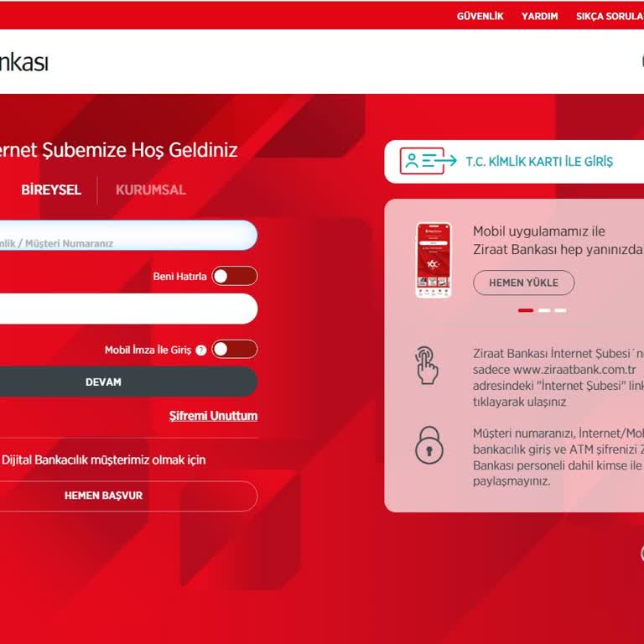The width and height of the screenshot is (644, 644).
Task: Install the app with HEMEN YÜKLE
Action: pyautogui.click(x=523, y=283)
